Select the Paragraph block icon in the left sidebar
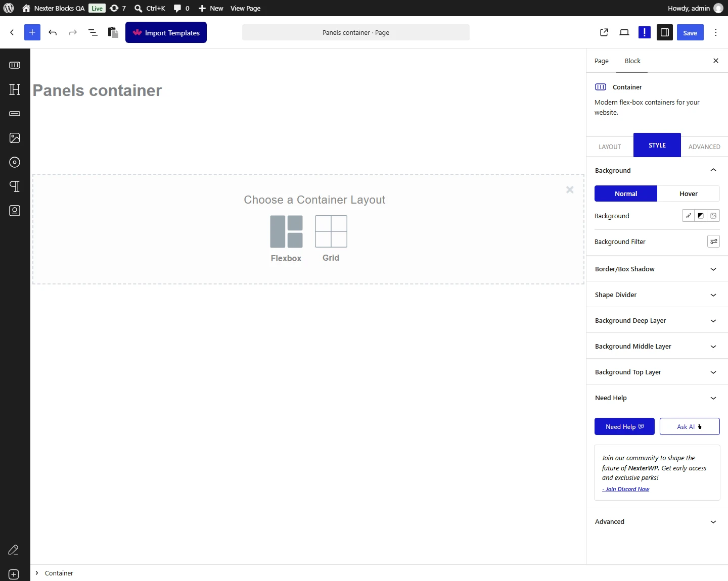The image size is (728, 581). pos(15,186)
